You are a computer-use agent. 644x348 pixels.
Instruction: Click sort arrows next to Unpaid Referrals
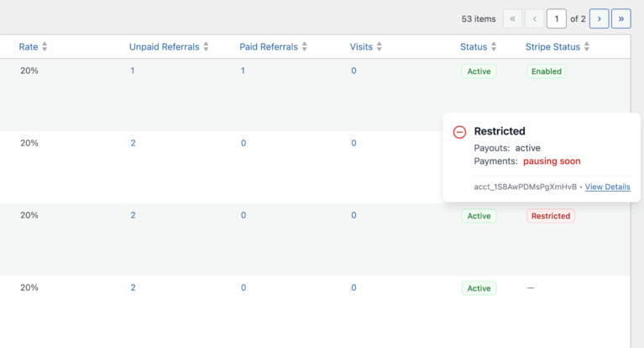[x=206, y=47]
